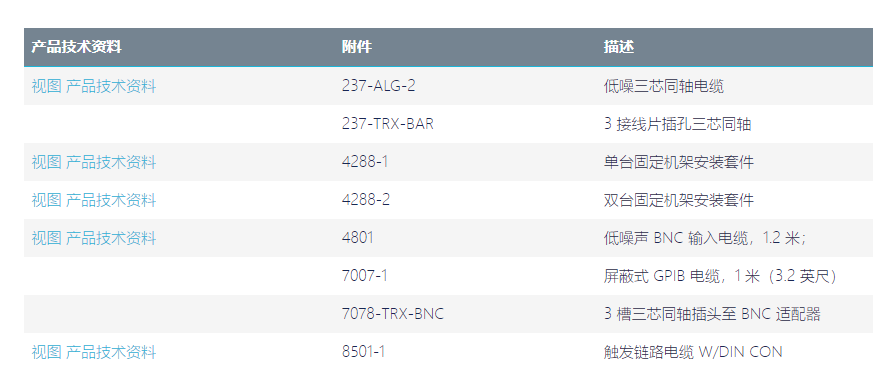Select accessory number 237-TRX-BAR

[x=388, y=124]
